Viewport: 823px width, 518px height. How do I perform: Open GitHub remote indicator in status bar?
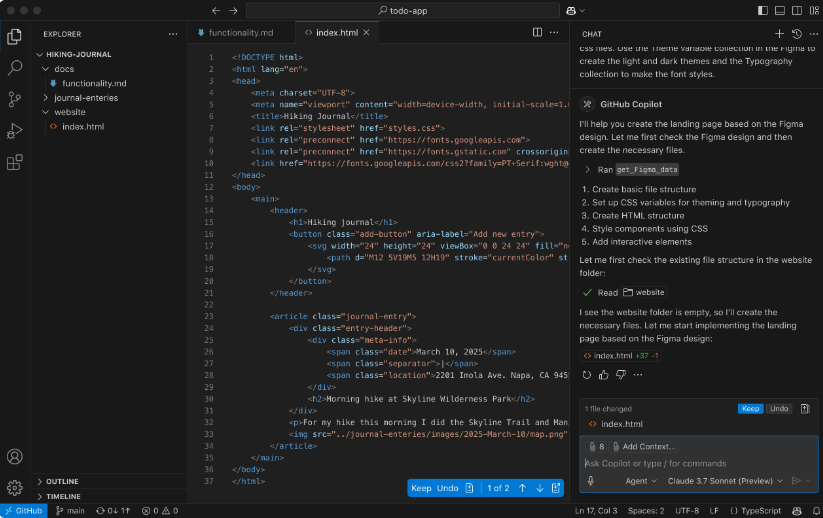click(24, 511)
